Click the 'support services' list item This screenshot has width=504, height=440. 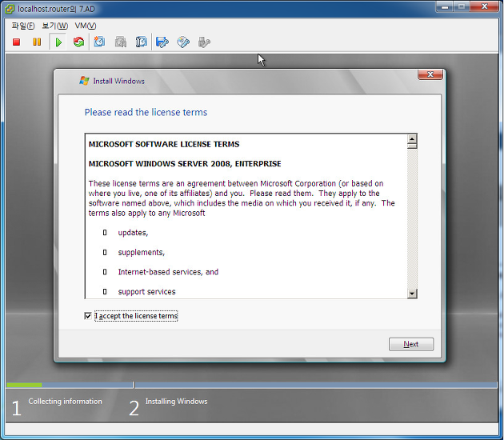click(146, 292)
